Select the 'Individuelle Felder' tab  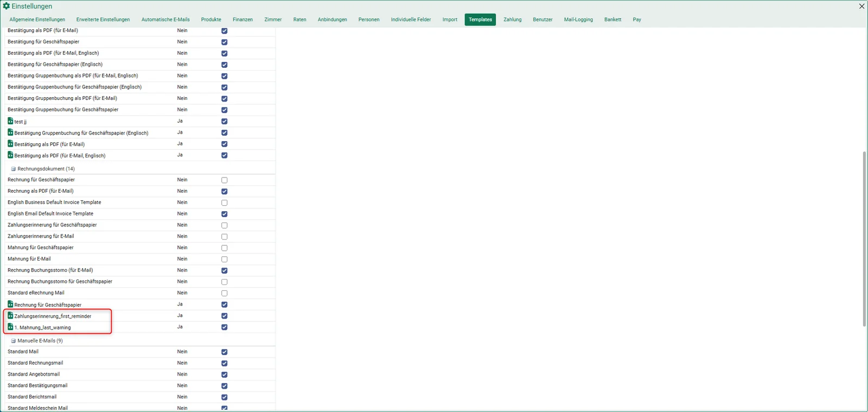point(411,20)
